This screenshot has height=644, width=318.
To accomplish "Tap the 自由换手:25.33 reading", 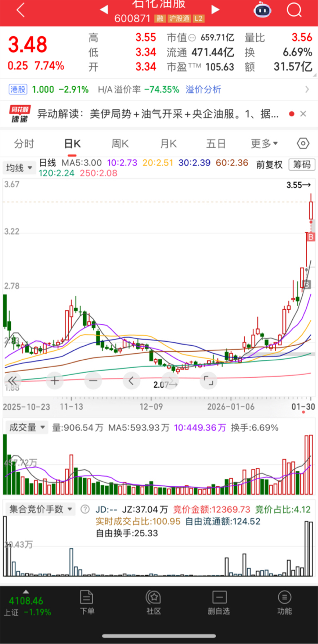I will pos(127,533).
